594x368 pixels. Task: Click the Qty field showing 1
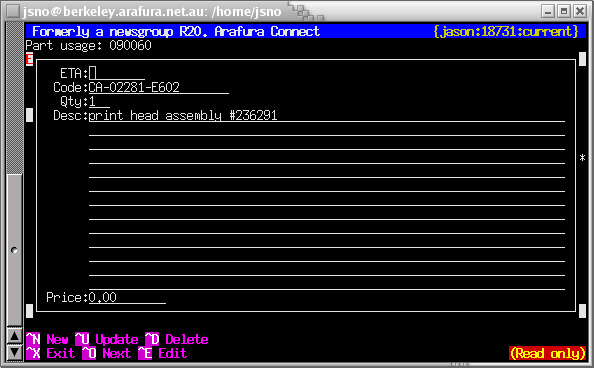point(99,101)
